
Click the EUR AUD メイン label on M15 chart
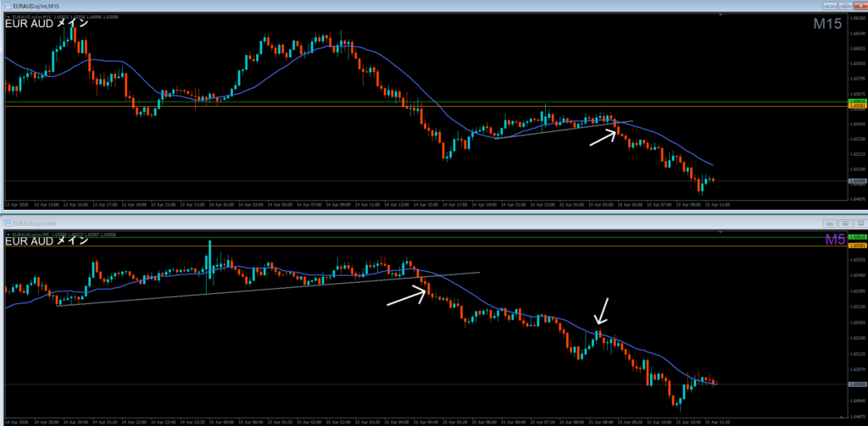pos(47,24)
